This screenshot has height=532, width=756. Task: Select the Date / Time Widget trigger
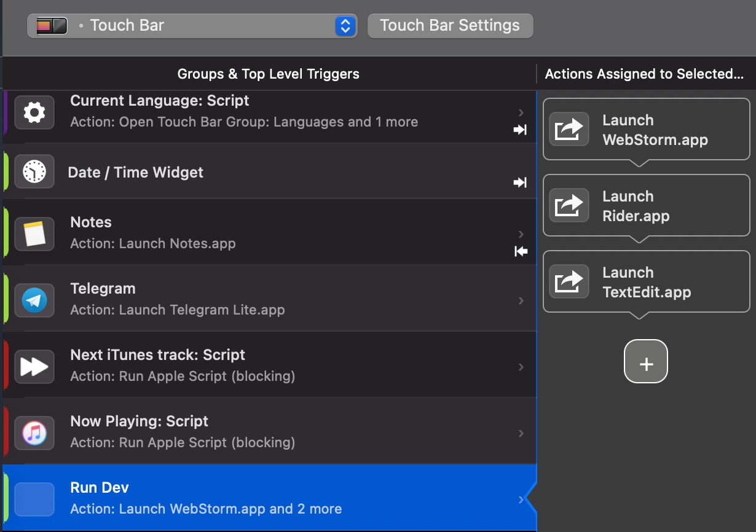pos(269,172)
